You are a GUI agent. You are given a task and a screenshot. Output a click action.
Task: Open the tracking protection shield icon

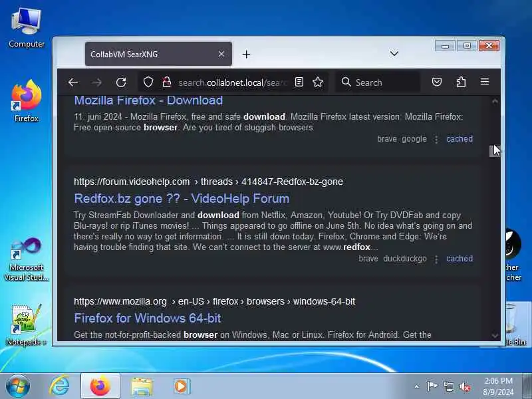148,82
